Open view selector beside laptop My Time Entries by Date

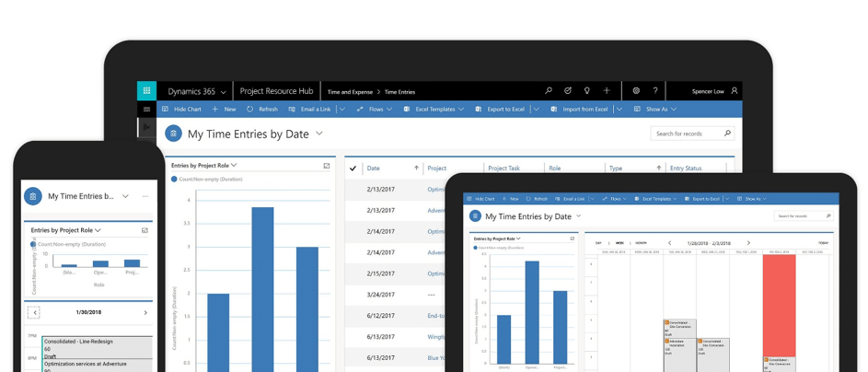coord(319,134)
